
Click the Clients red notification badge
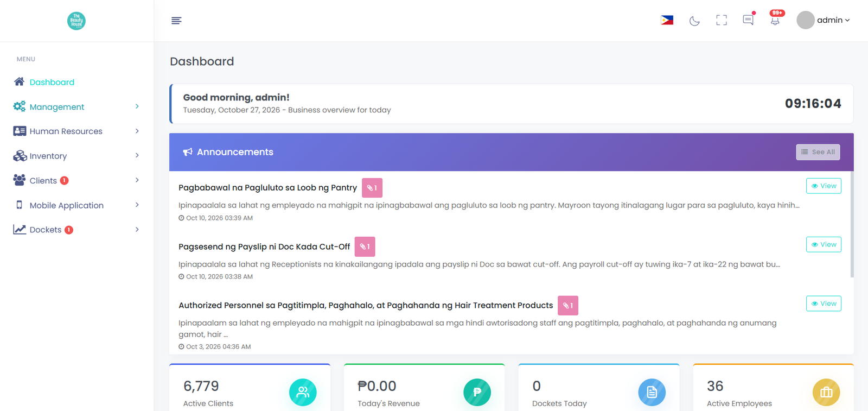(x=65, y=180)
